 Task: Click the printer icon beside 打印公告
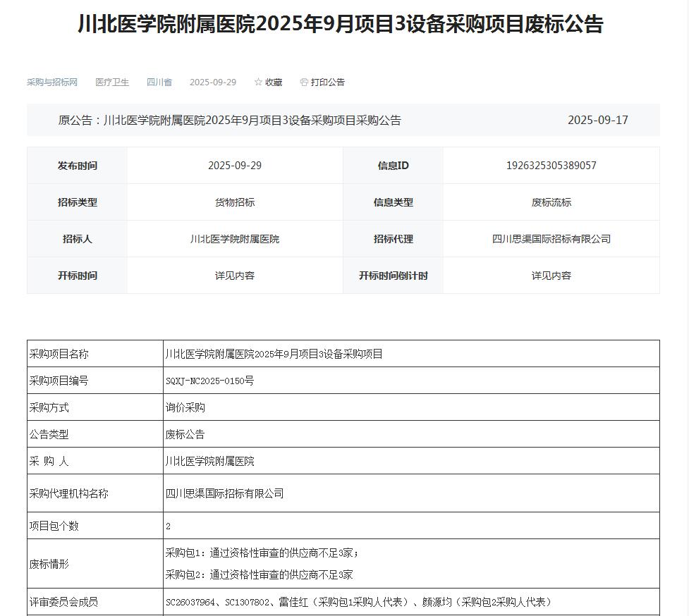(304, 82)
